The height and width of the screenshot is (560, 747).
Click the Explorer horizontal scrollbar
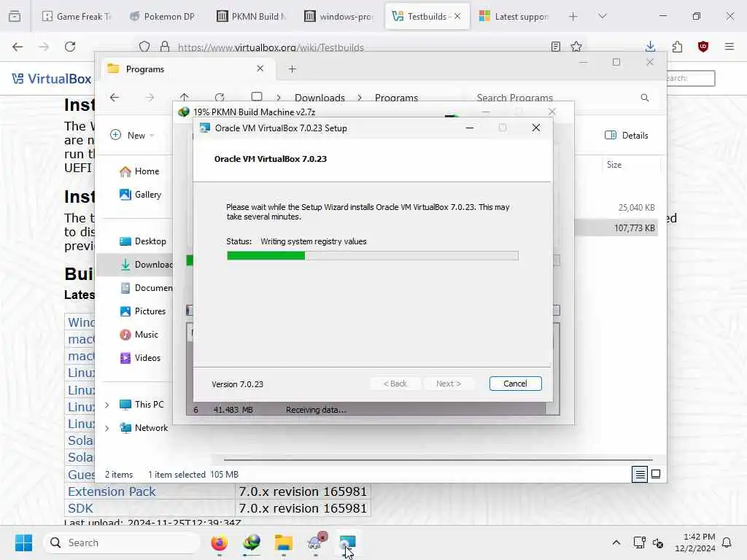(438, 460)
